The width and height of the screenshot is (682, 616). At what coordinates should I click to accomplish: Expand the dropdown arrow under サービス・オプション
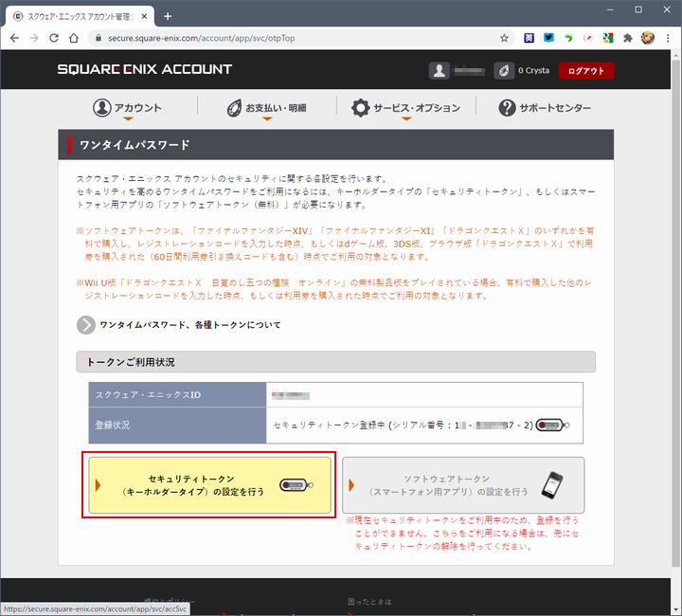[x=406, y=118]
